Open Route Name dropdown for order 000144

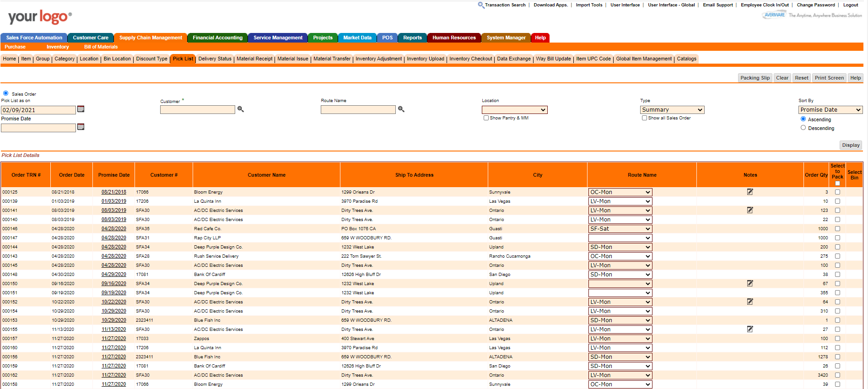point(620,247)
